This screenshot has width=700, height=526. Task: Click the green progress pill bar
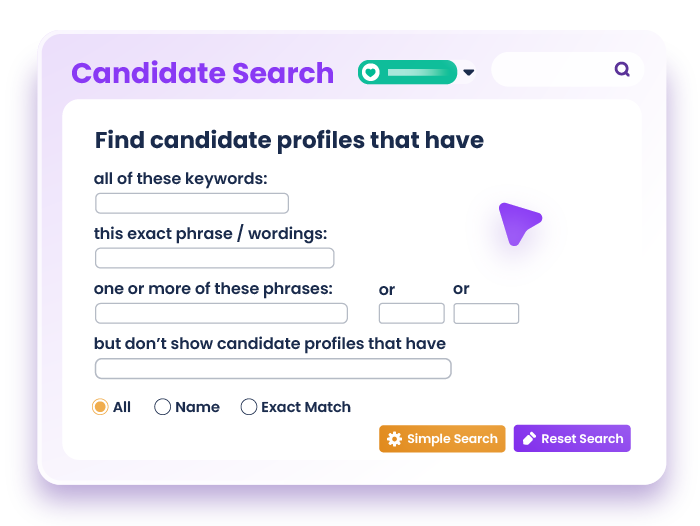416,72
